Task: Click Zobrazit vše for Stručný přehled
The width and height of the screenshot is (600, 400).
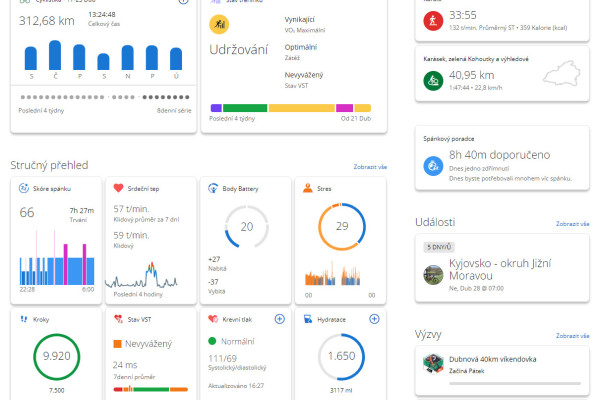Action: tap(370, 167)
